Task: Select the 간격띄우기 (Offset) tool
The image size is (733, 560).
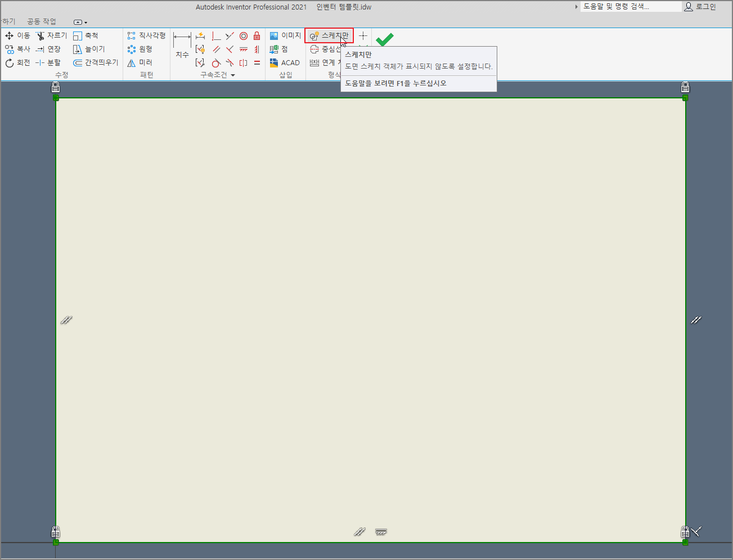Action: click(96, 62)
